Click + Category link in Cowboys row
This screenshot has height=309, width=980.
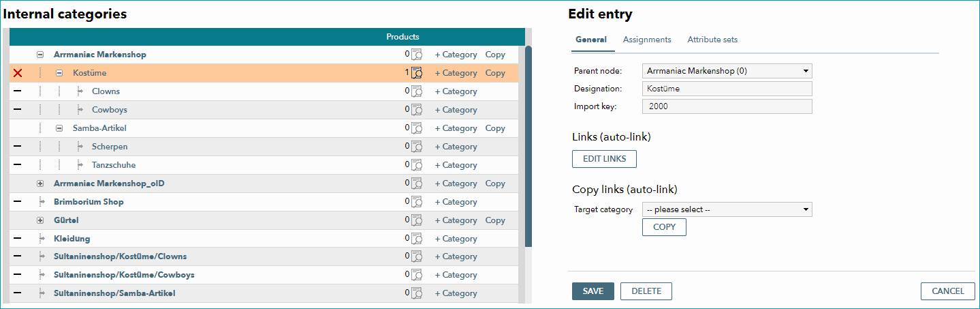coord(456,110)
